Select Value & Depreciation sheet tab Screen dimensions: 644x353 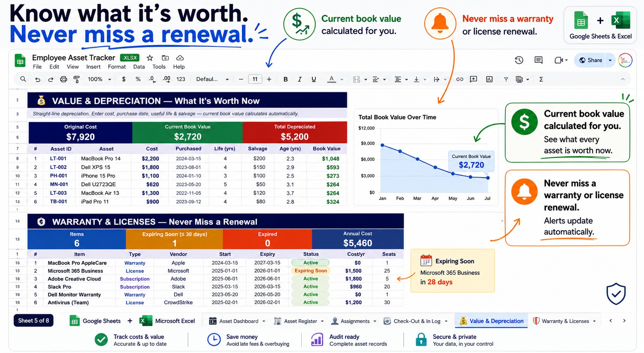[x=491, y=321]
